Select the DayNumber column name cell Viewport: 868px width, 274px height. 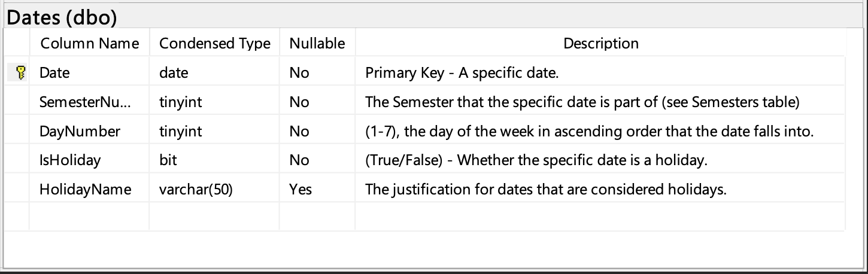[x=80, y=132]
